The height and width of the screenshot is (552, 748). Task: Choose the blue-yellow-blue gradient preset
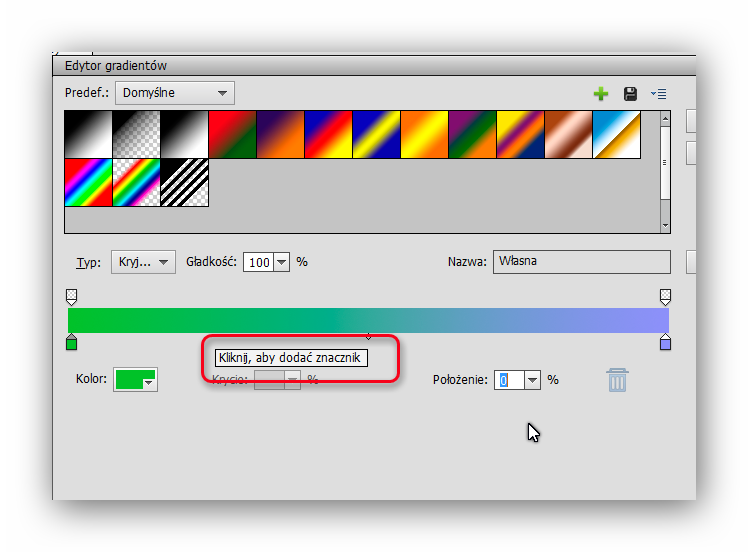click(376, 135)
